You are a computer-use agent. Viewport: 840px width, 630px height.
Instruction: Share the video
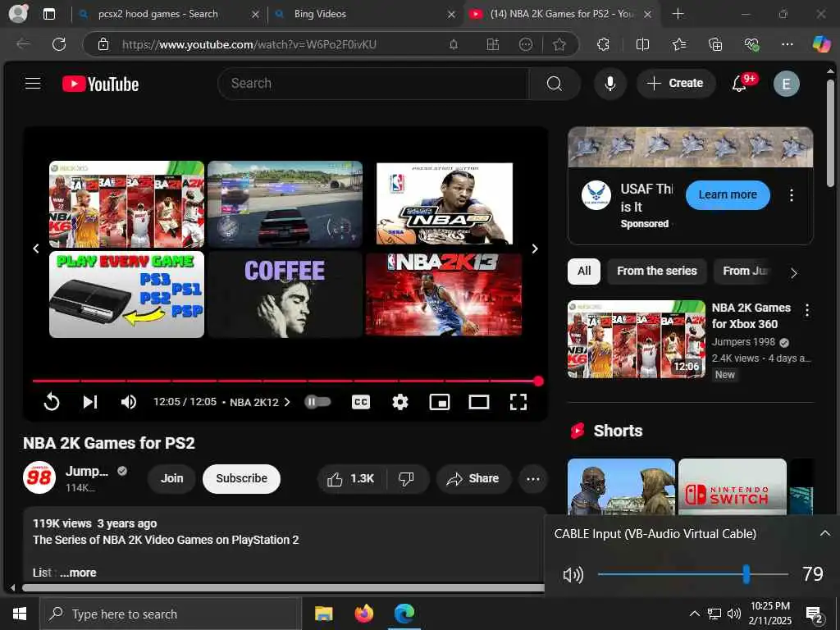coord(473,478)
